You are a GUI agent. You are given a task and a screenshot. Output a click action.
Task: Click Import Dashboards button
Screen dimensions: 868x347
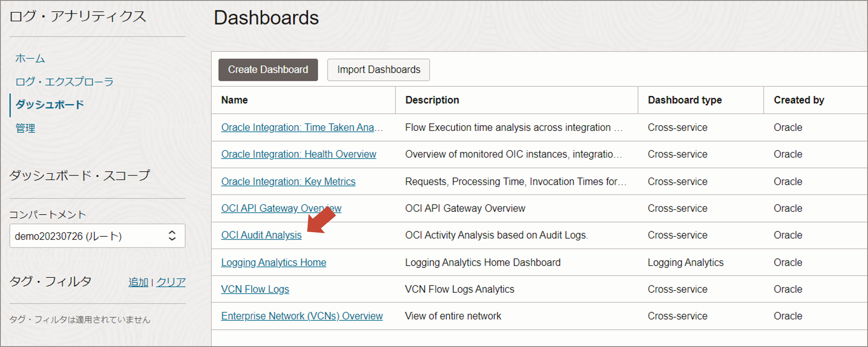(x=378, y=70)
